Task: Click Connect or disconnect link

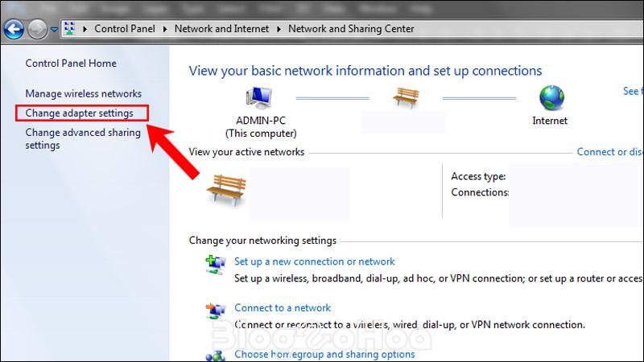Action: [x=610, y=152]
